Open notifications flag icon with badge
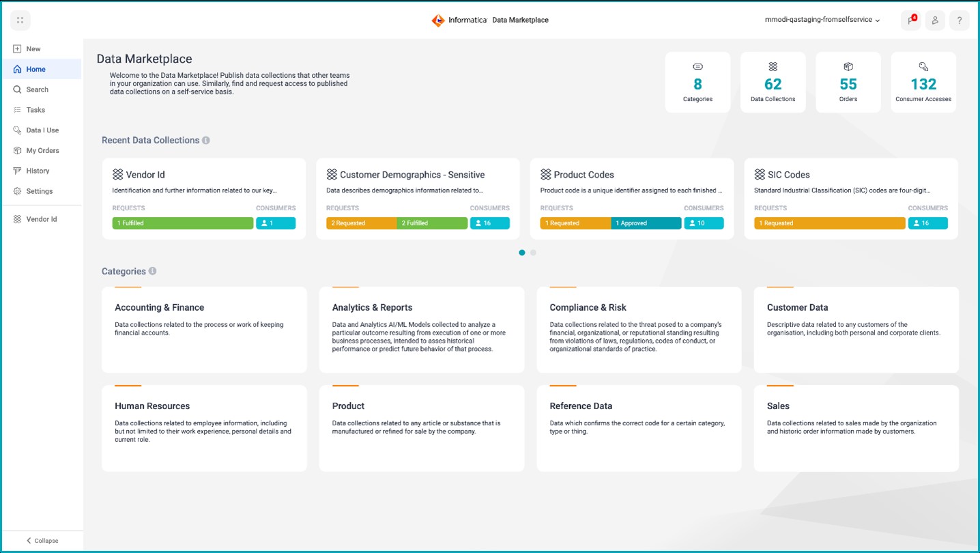Viewport: 980px width, 553px height. 910,20
